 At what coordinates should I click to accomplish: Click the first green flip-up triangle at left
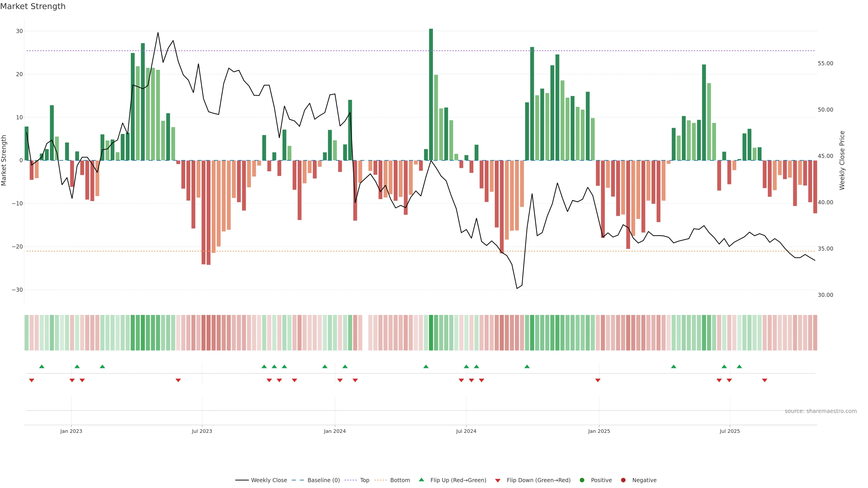[42, 366]
